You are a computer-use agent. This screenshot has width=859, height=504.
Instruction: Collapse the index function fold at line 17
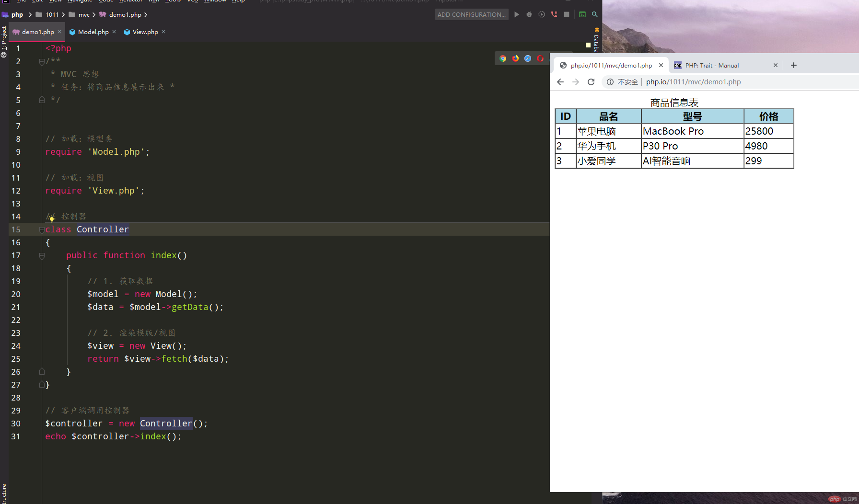tap(42, 256)
